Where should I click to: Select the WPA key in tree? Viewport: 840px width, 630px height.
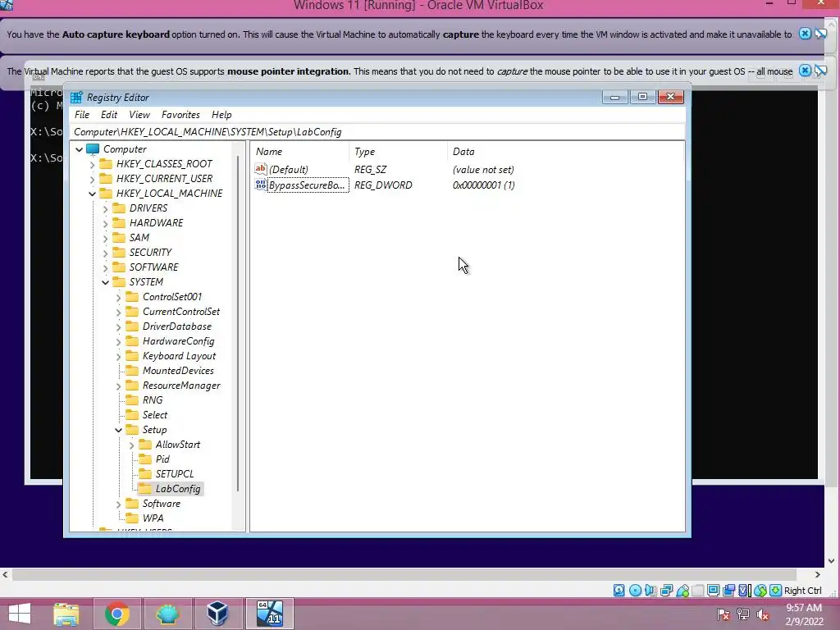coord(153,518)
